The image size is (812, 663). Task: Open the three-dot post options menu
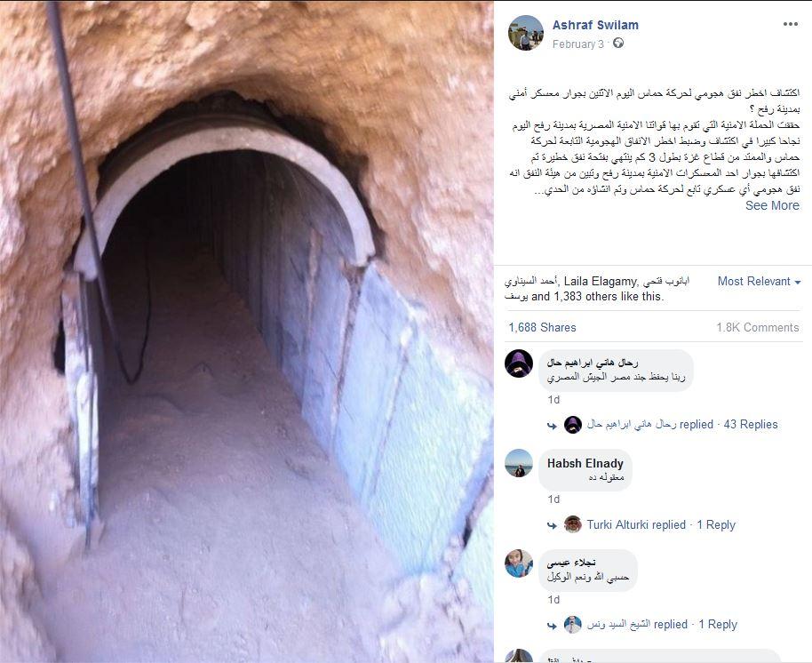pos(791,24)
